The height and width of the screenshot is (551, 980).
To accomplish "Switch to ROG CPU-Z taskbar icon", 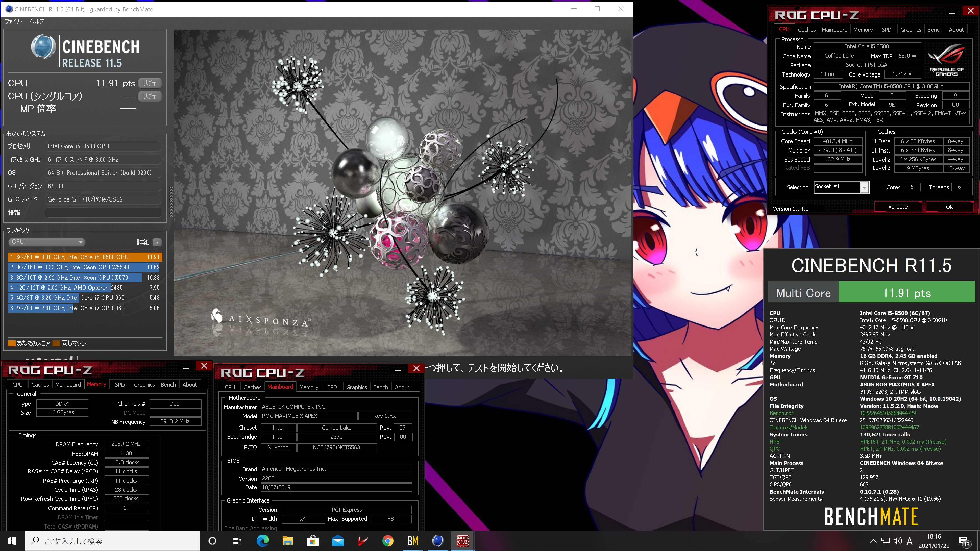I will coord(463,541).
